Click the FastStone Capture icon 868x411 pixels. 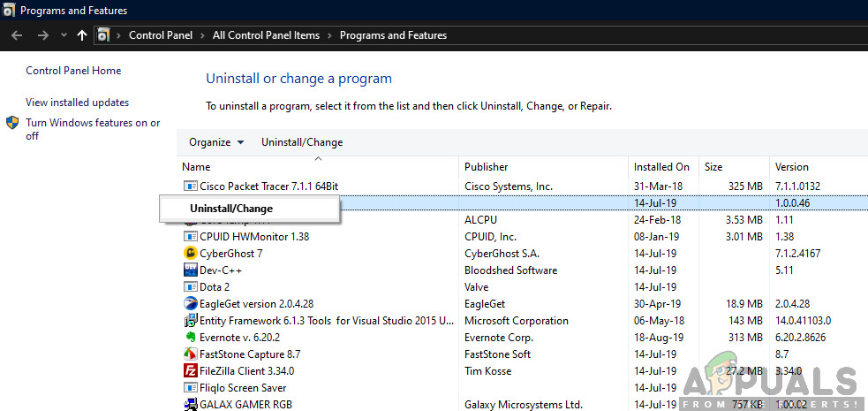coord(190,354)
